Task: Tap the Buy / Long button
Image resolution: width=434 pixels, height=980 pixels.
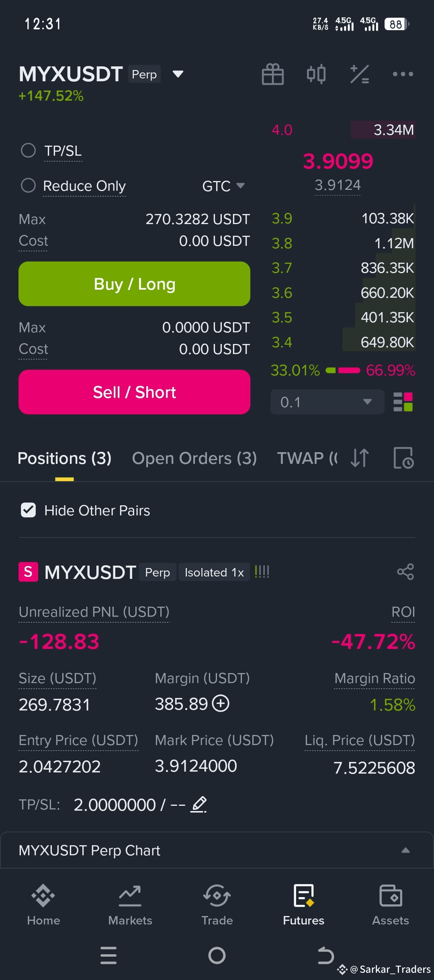Action: click(134, 284)
